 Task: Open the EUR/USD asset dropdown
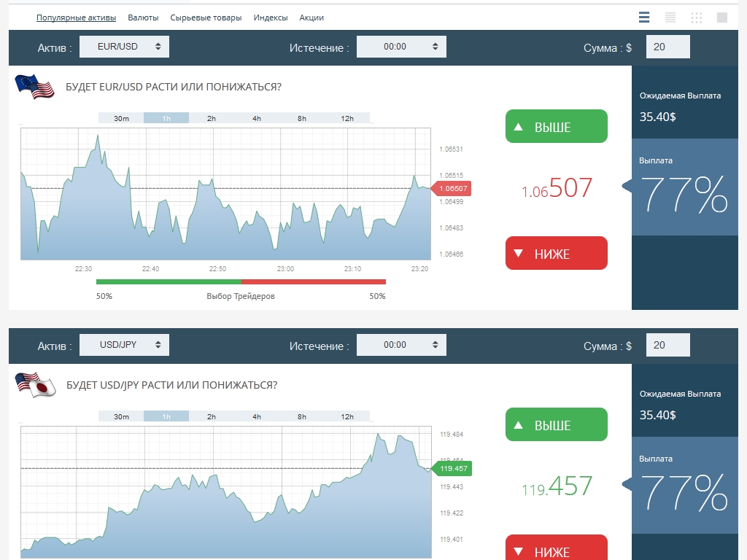124,47
